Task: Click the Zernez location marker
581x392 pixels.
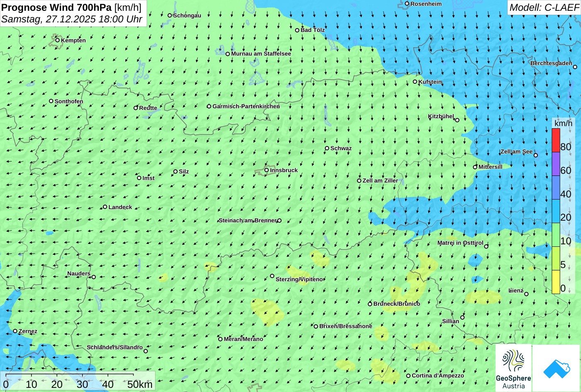Action: 15,331
